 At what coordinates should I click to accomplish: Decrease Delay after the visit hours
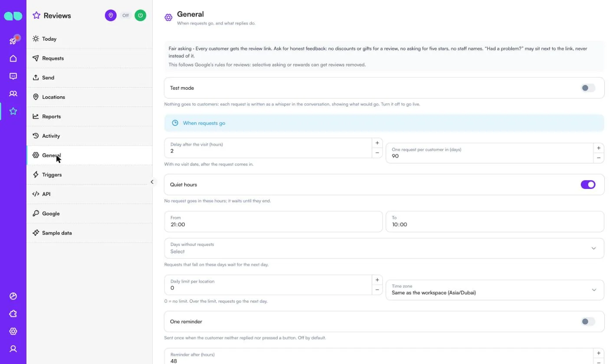click(377, 153)
